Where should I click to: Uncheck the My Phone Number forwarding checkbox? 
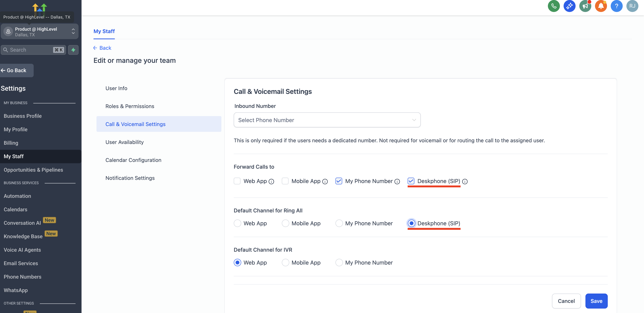[x=338, y=181]
